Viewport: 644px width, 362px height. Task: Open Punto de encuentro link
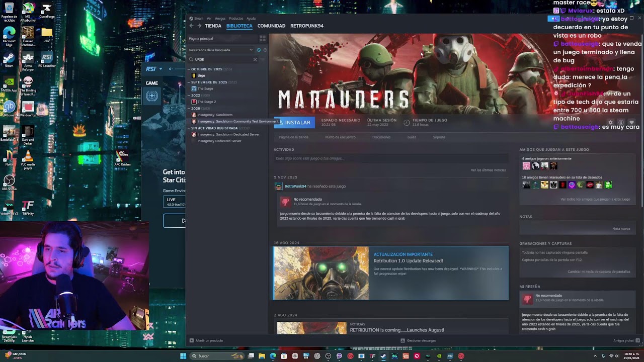coord(340,137)
